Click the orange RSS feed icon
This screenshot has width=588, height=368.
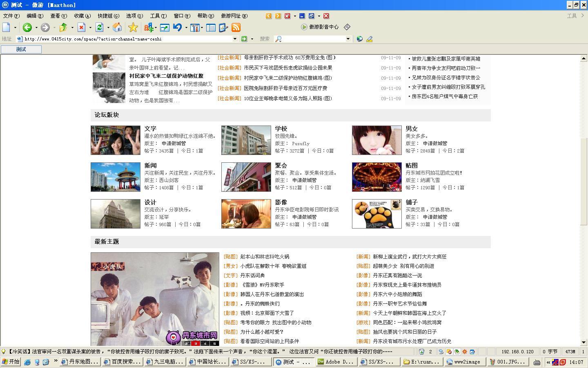tap(236, 27)
